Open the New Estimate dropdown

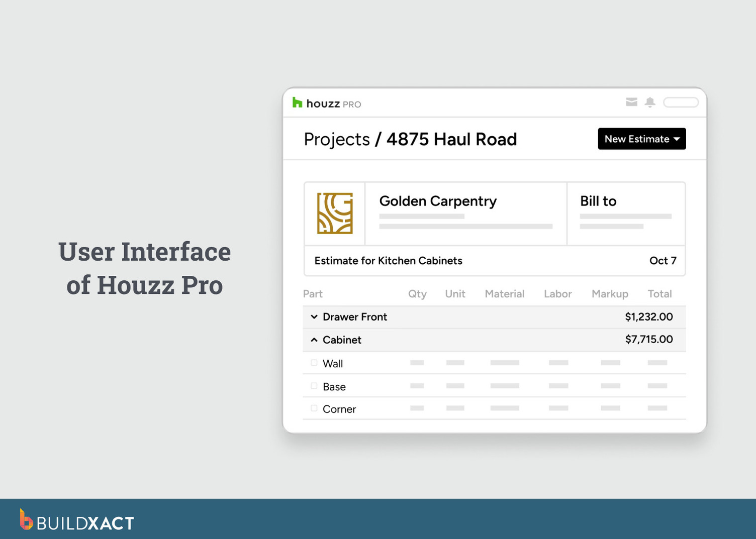(x=677, y=139)
